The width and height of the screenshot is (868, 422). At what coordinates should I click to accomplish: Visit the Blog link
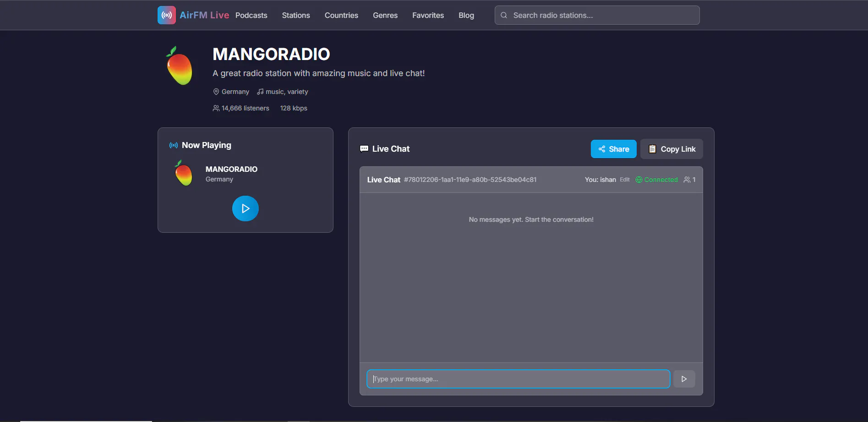(x=466, y=15)
